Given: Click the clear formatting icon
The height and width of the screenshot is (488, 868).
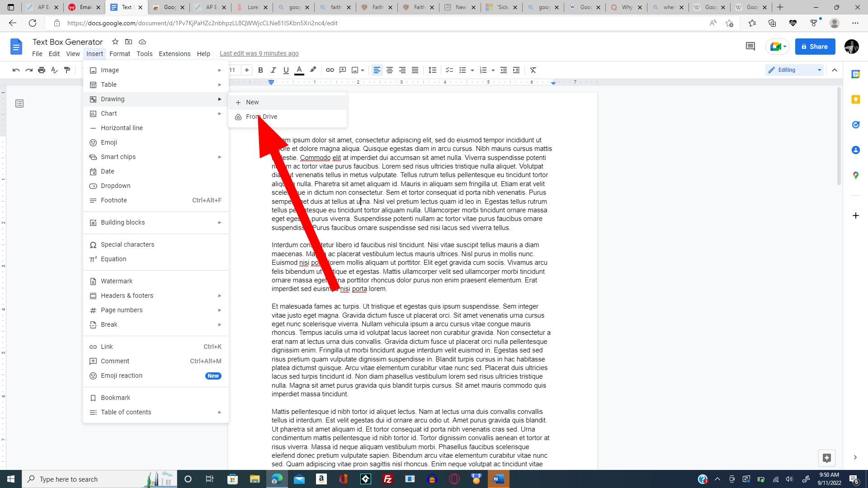Looking at the screenshot, I should tap(533, 70).
